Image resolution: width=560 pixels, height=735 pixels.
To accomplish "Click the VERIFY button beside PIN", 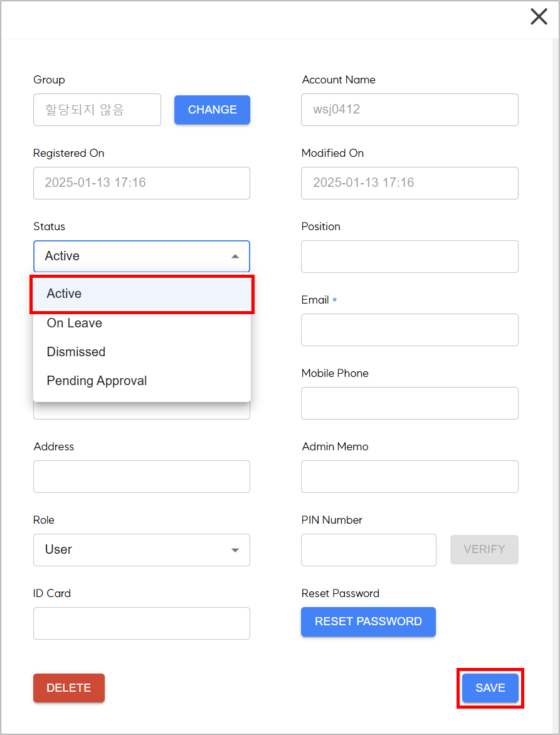I will point(485,549).
